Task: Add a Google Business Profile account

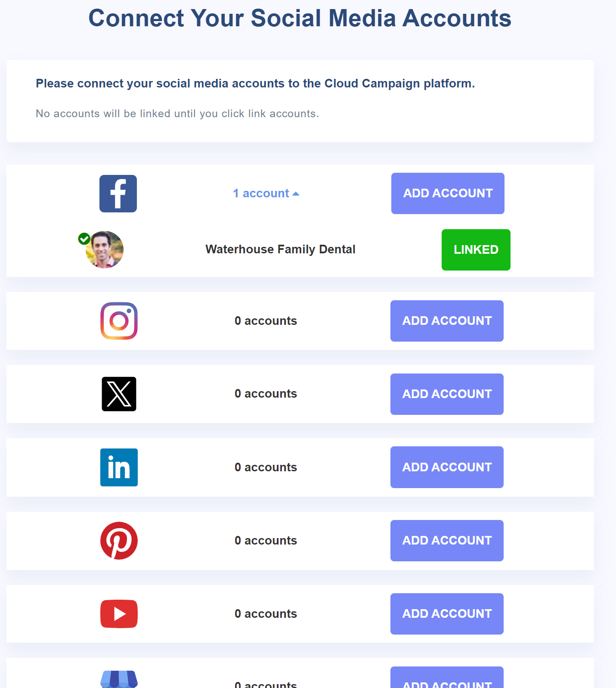Action: tap(447, 678)
